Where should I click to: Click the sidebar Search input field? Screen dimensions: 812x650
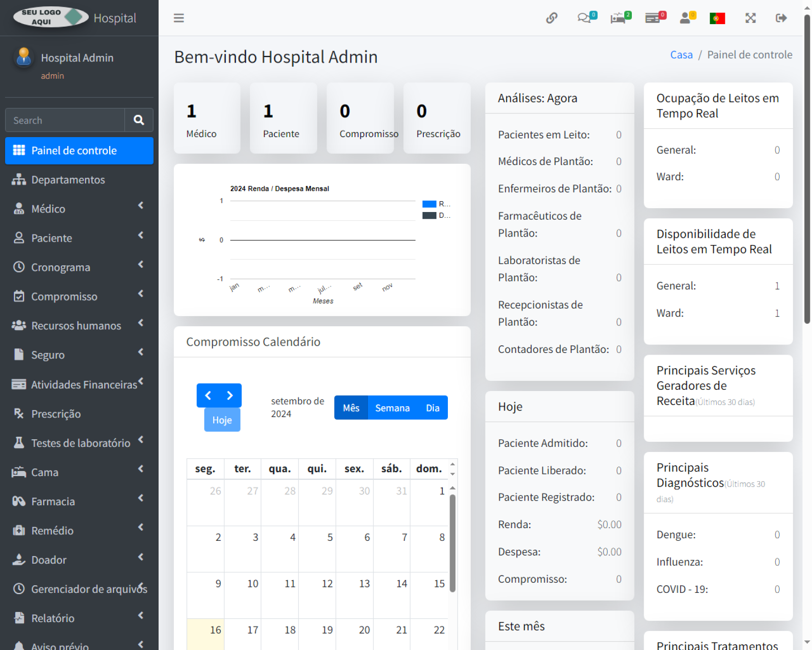[x=65, y=120]
